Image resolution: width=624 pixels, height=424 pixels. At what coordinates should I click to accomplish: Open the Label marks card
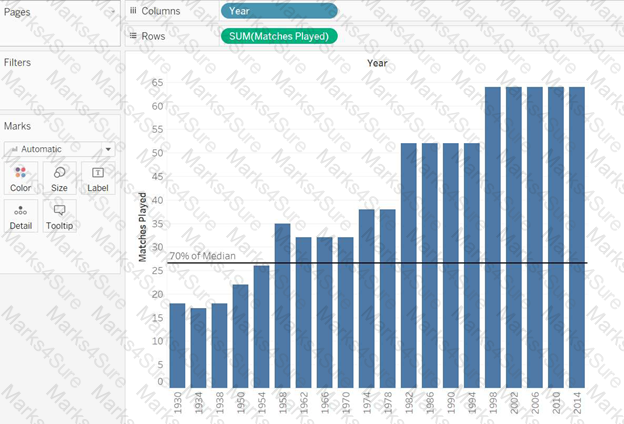(x=98, y=178)
